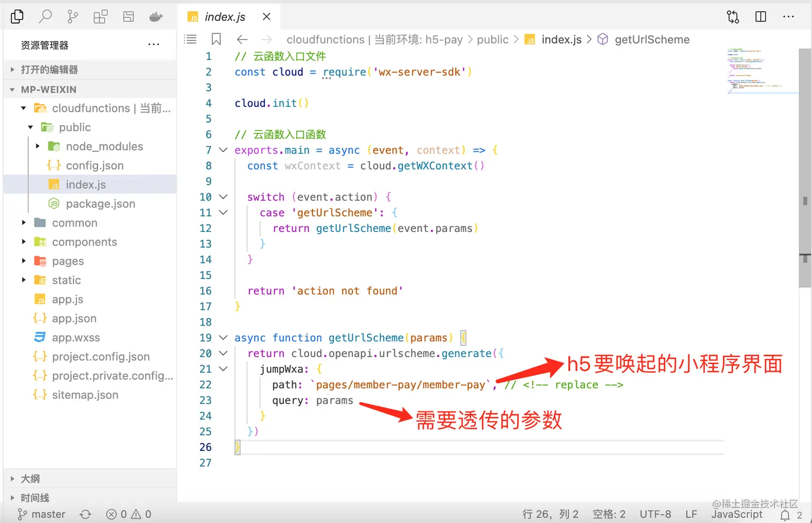Fold the exports.main block at line 7
Image resolution: width=812 pixels, height=523 pixels.
tap(223, 150)
